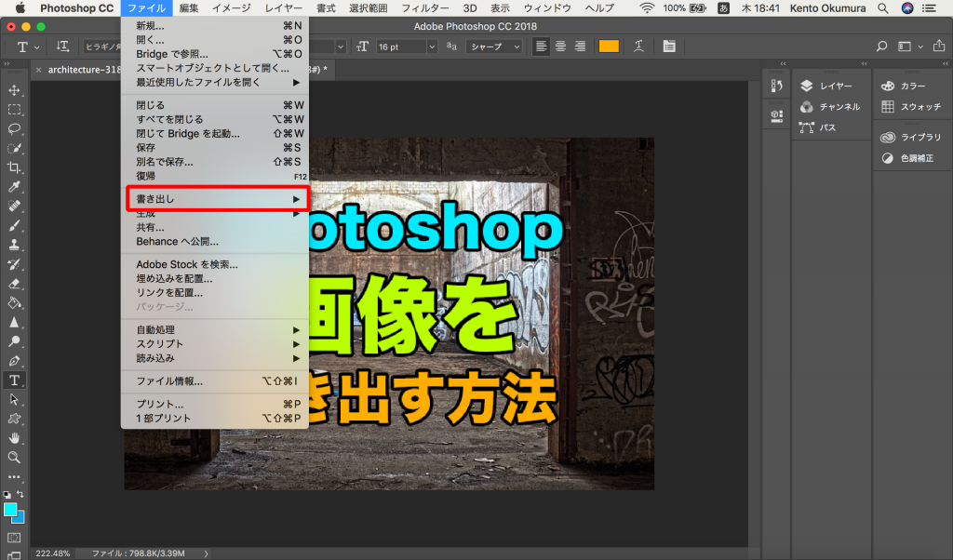953x560 pixels.
Task: Select the Eyedropper tool
Action: [14, 187]
